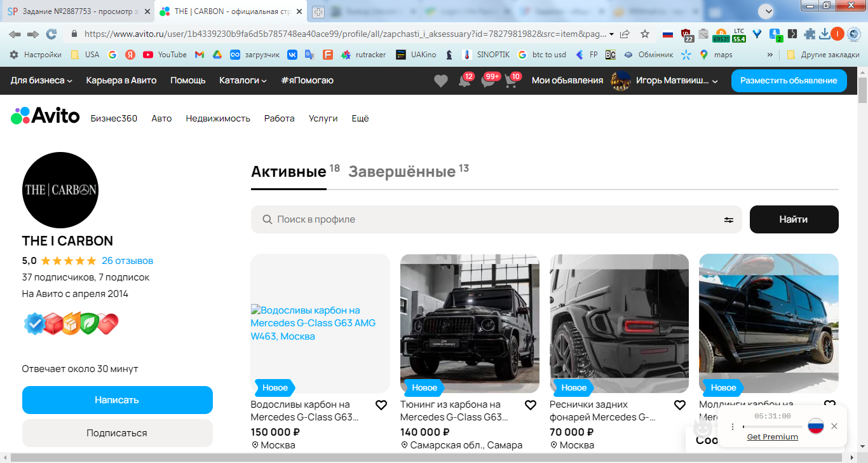Open VK bookmark icon
This screenshot has height=463, width=868.
pyautogui.click(x=292, y=55)
